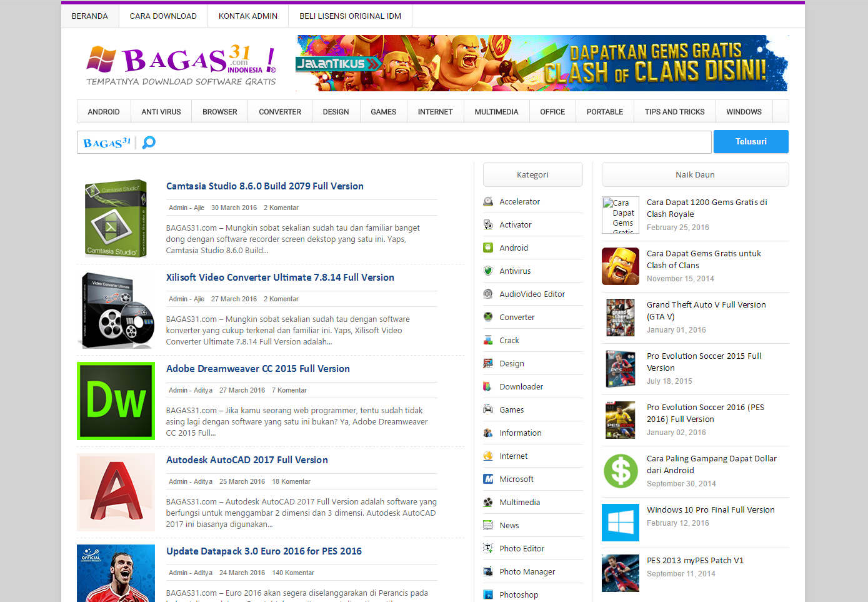Open Beli Lisensi Original IDM menu
Screen dimensions: 868x602
pos(351,16)
